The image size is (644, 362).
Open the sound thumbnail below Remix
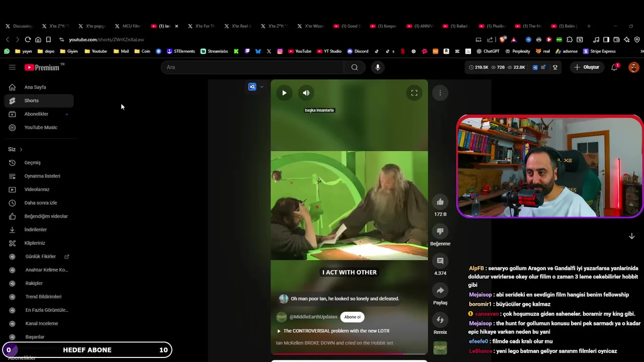click(440, 348)
